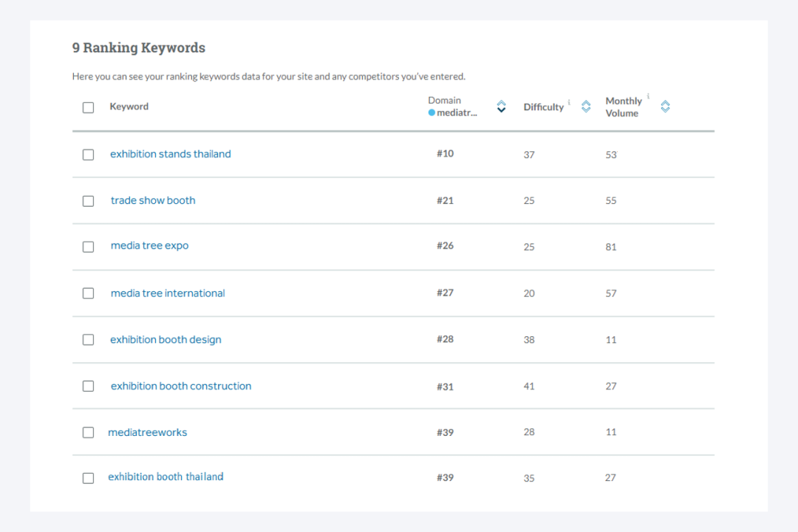Viewport: 798px width, 532px height.
Task: Click the info icon beside Monthly Volume
Action: click(649, 96)
